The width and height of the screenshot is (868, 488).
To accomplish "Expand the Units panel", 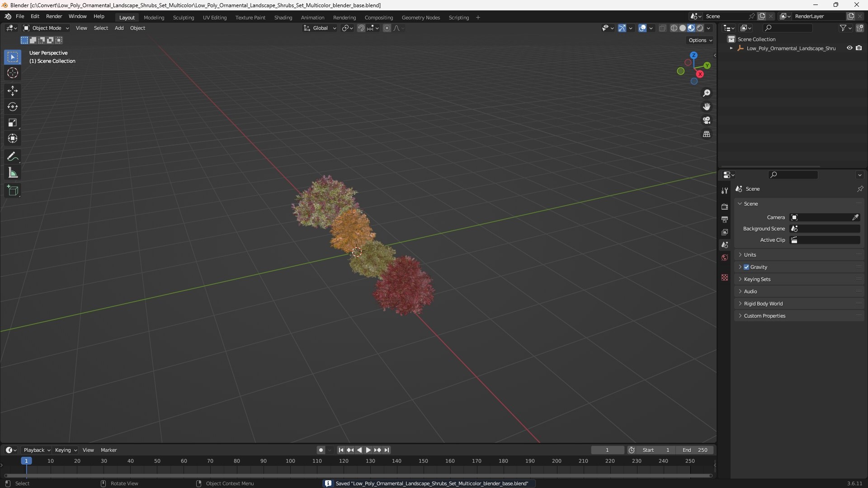I will point(799,255).
